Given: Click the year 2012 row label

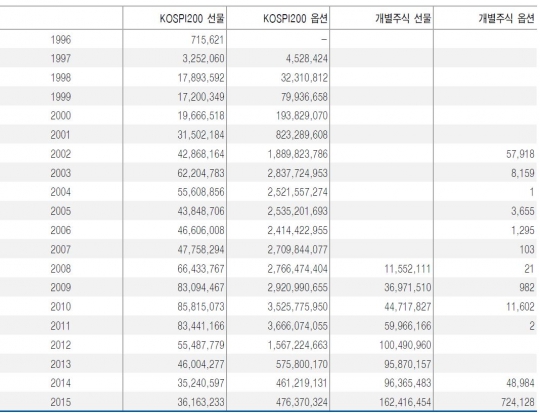Looking at the screenshot, I should coord(61,345).
